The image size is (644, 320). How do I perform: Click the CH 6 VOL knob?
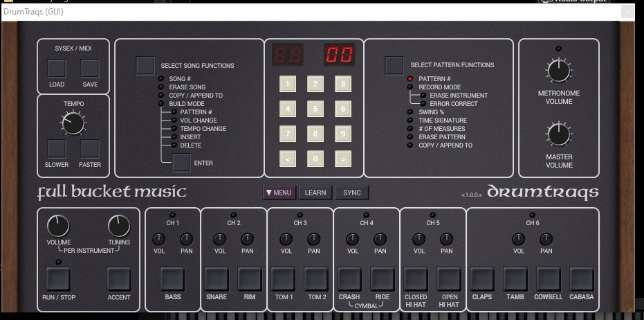coord(518,239)
